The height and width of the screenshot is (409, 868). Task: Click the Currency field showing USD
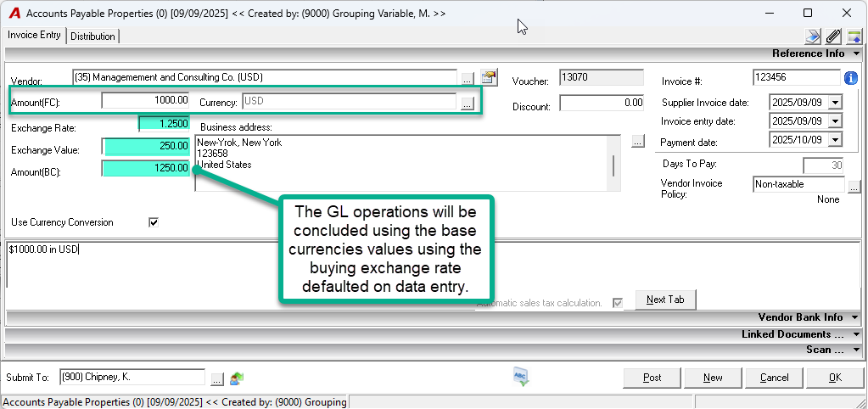click(x=350, y=101)
